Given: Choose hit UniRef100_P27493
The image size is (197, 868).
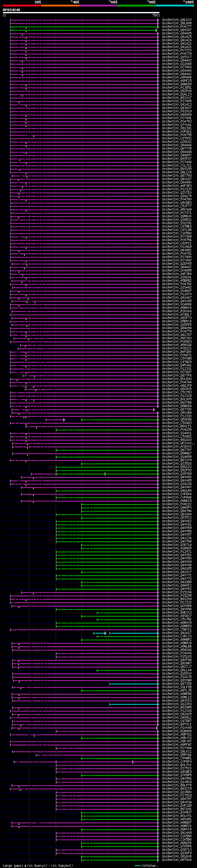Looking at the screenshot, I should point(177,67).
